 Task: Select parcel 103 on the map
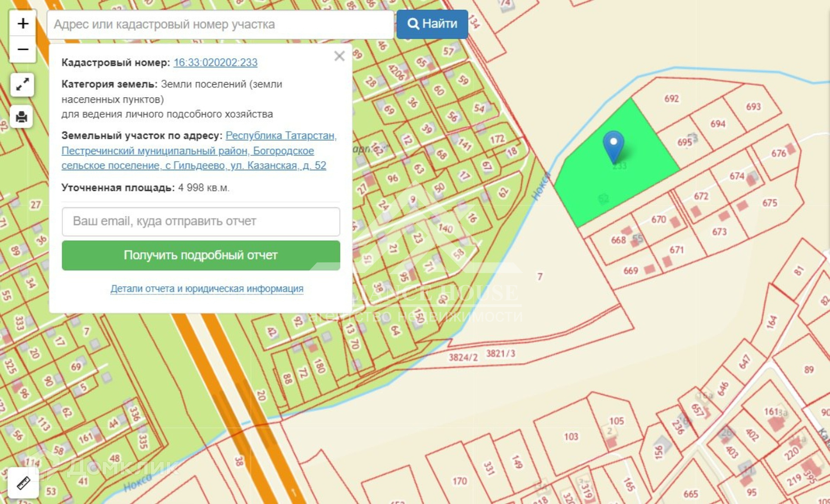point(571,437)
